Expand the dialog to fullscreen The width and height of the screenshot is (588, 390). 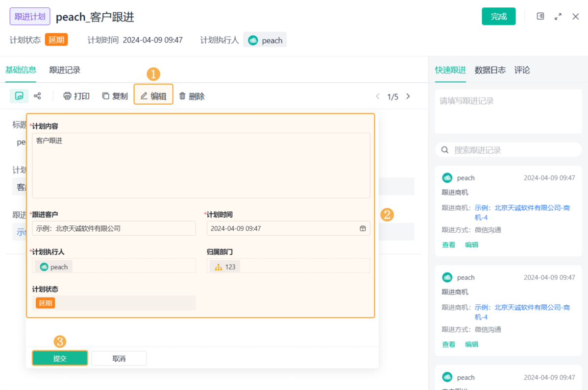(x=558, y=16)
